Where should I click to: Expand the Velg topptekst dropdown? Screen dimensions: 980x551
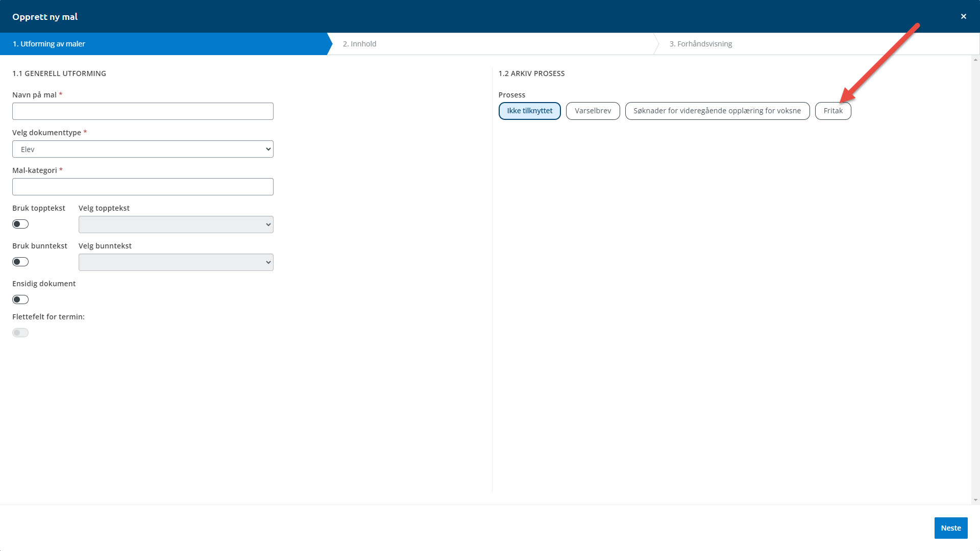(x=176, y=224)
